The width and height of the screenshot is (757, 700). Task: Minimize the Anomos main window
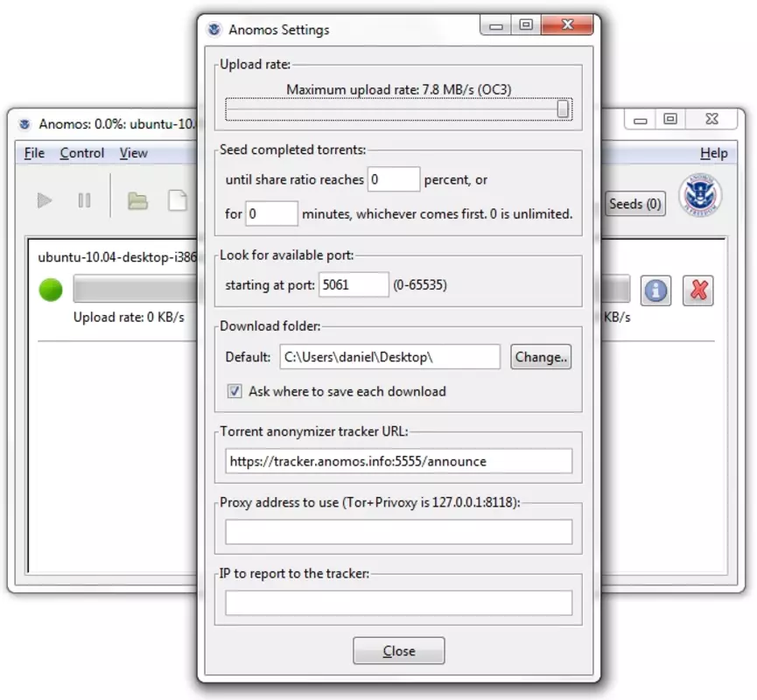pos(640,119)
